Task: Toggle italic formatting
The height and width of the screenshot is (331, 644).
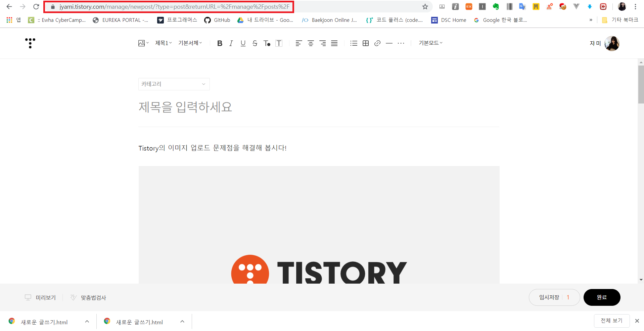Action: 231,43
